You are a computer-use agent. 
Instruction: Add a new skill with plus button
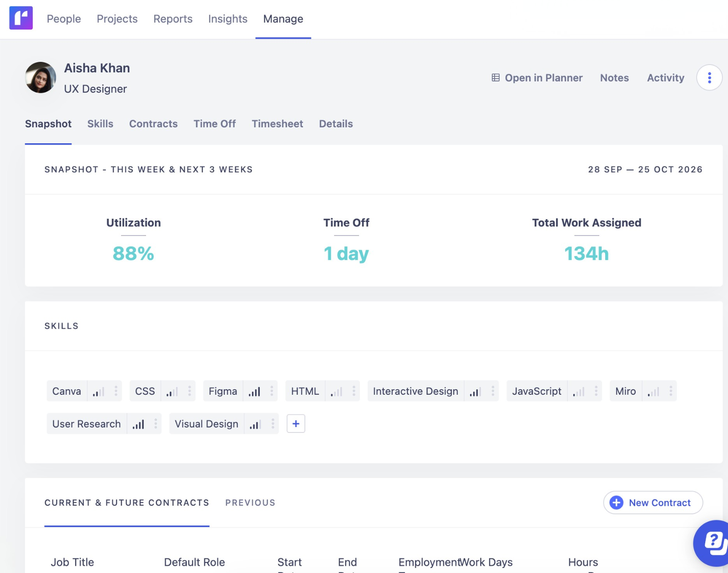pos(296,424)
